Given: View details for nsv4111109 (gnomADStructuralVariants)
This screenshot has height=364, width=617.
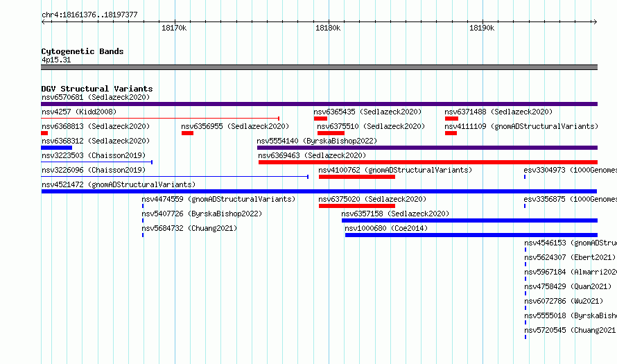Looking at the screenshot, I should click(521, 126).
